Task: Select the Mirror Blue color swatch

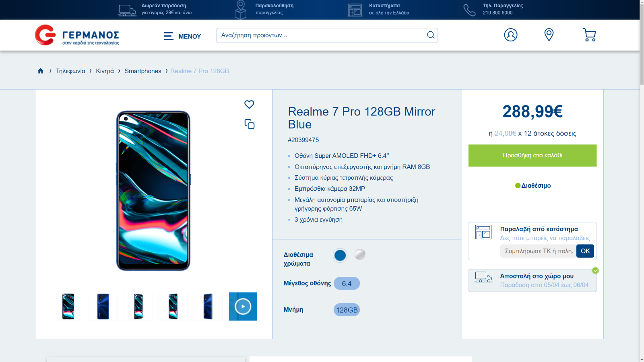Action: tap(340, 255)
